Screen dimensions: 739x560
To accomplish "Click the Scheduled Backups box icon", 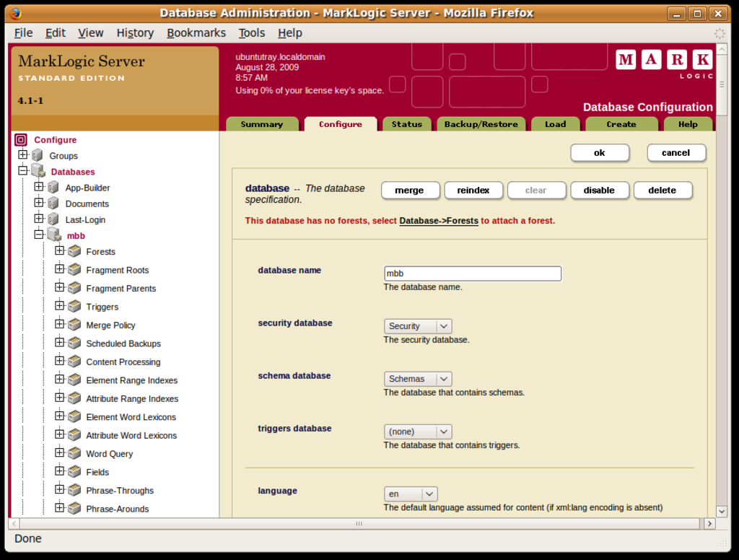I will (x=74, y=344).
